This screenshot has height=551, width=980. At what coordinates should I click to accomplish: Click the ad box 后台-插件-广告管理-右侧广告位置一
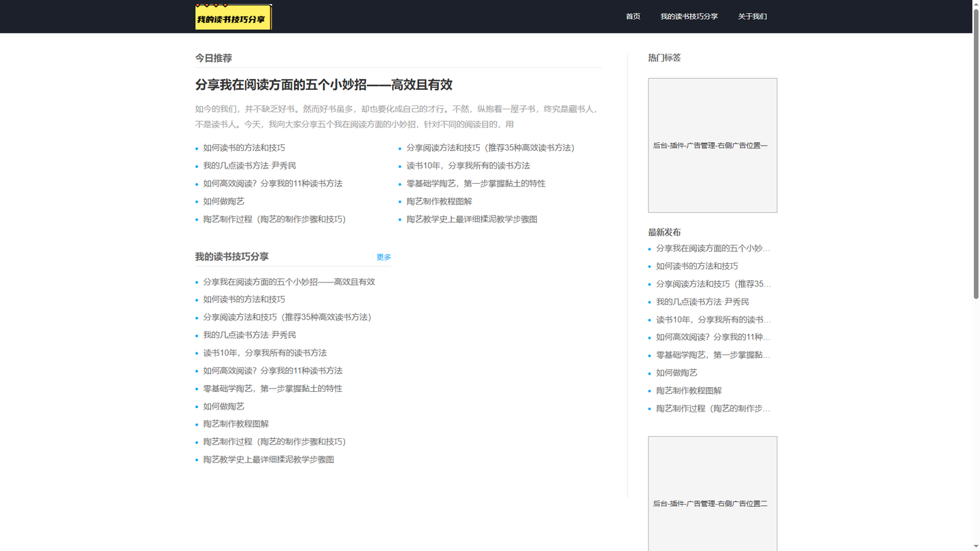tap(713, 146)
